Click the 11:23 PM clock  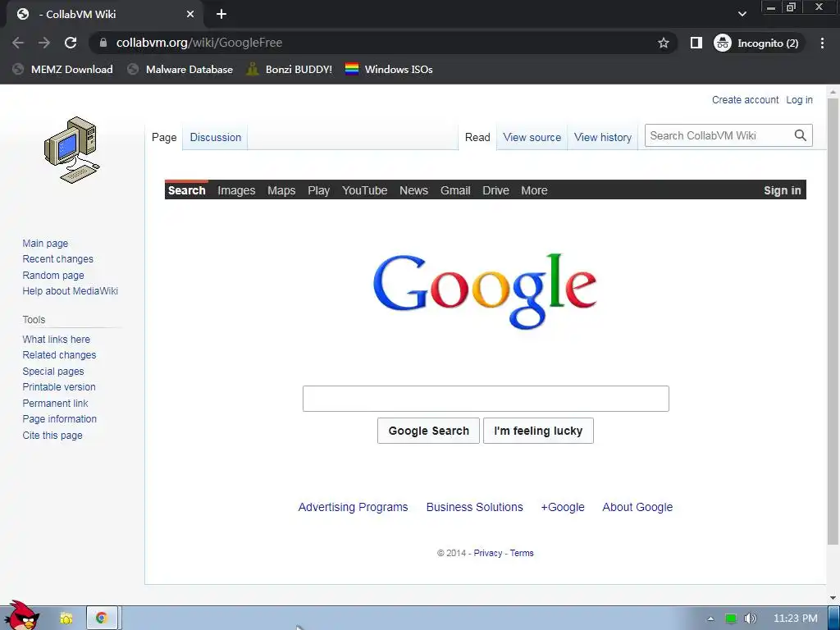coord(796,619)
